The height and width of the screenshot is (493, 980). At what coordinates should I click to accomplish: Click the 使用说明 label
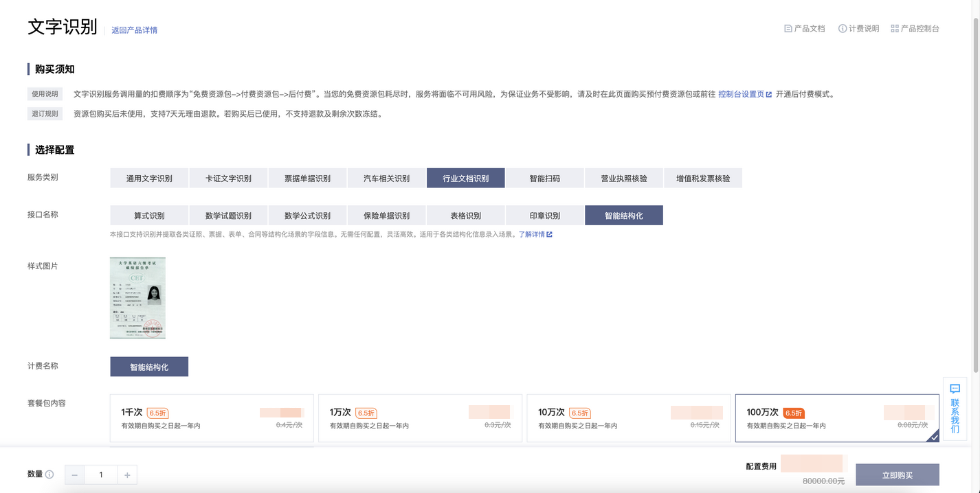point(45,94)
